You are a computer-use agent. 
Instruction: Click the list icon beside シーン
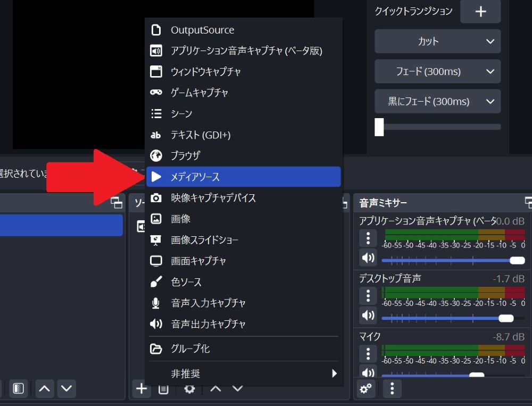click(156, 114)
